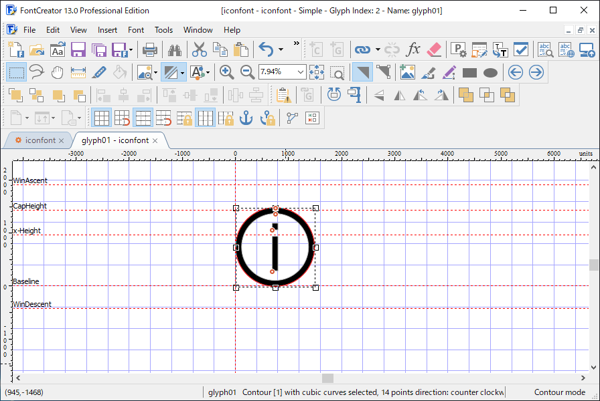Cut the selection with scissors
This screenshot has height=401, width=600.
pyautogui.click(x=199, y=50)
